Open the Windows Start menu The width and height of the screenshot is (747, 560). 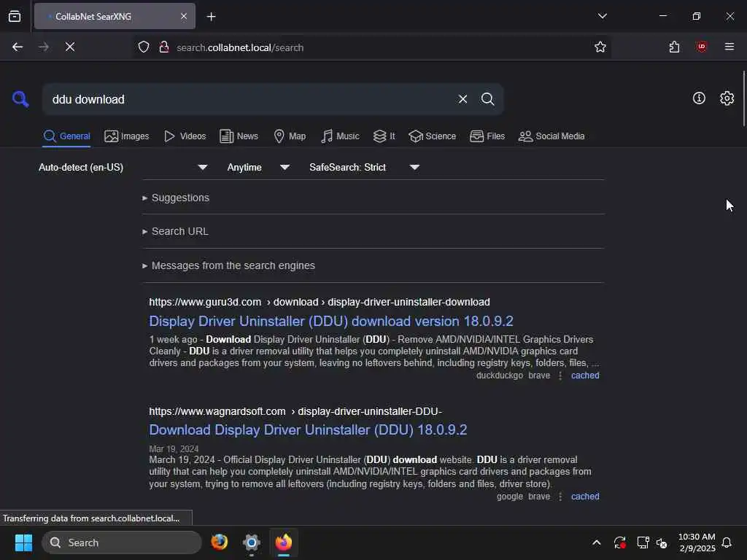click(23, 542)
